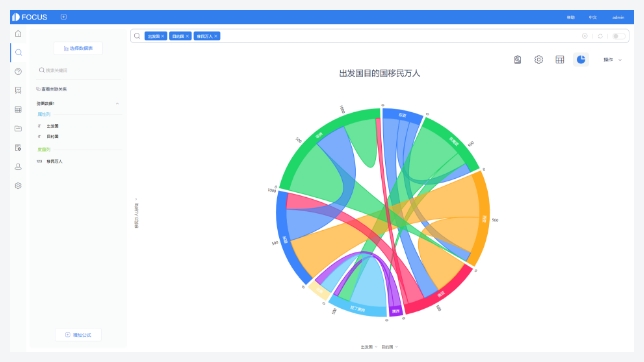Click the red outer arc of chord chart
Image resolution: width=644 pixels, height=362 pixels.
[x=443, y=294]
